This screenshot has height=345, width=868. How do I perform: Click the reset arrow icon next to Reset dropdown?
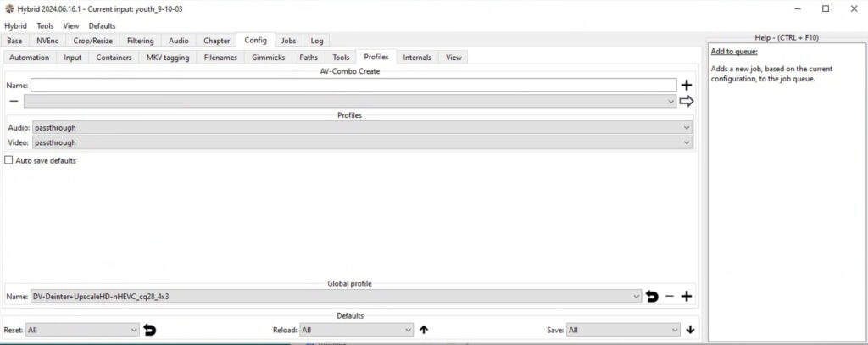coord(150,330)
